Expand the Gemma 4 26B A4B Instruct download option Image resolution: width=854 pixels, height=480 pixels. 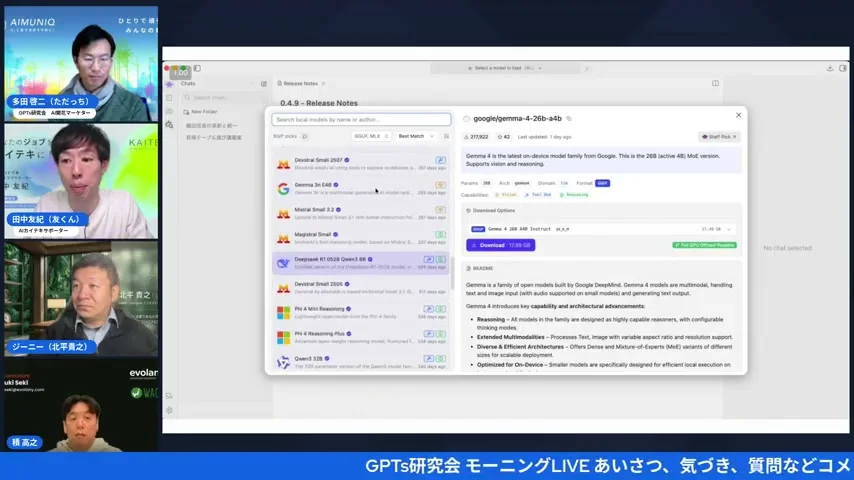click(601, 229)
